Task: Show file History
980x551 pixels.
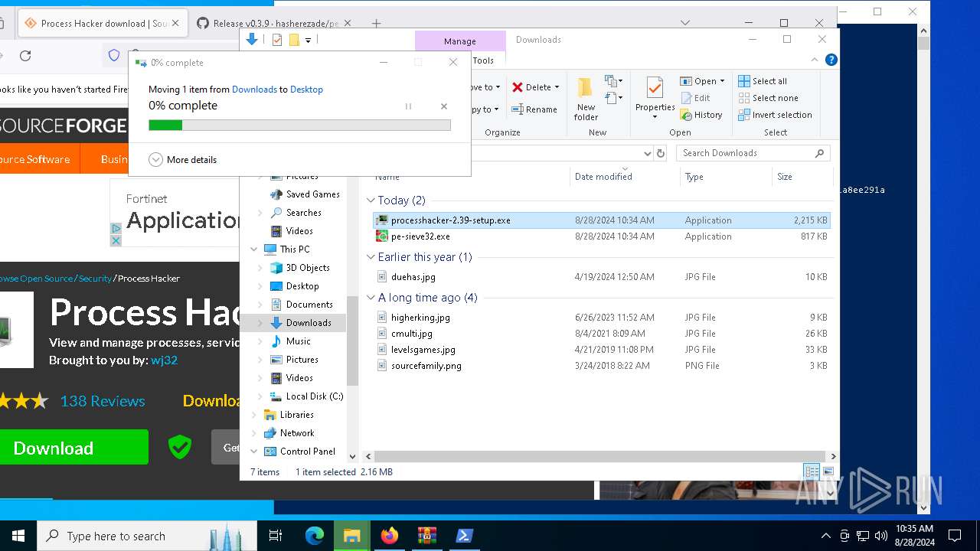Action: click(x=701, y=115)
